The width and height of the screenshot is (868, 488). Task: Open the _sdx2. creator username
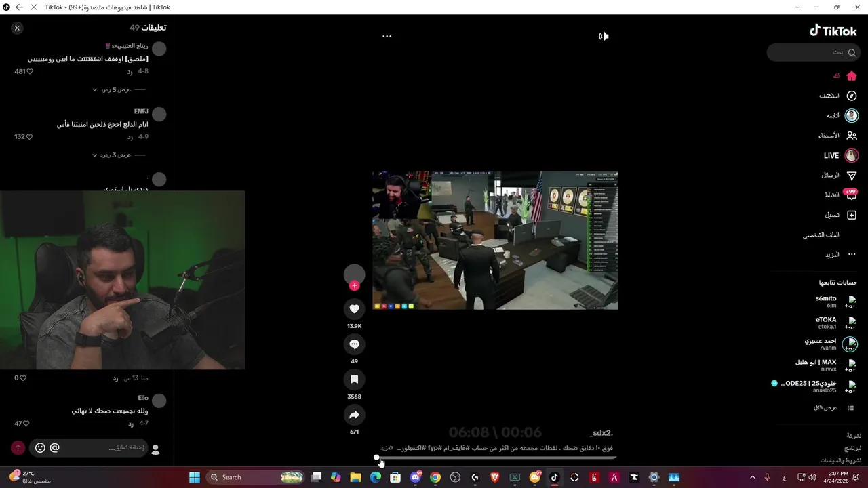pos(601,433)
